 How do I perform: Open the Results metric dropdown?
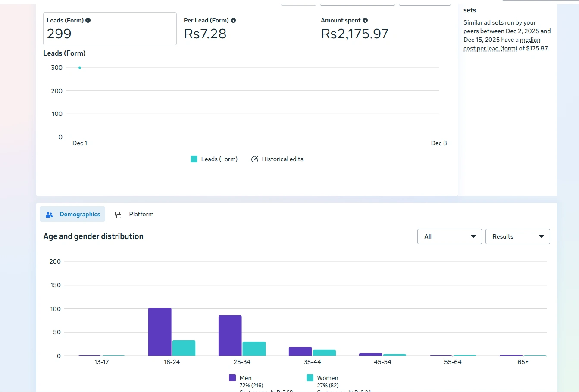517,236
